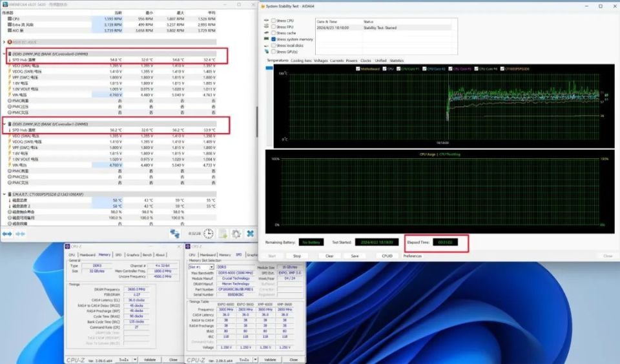Click the thermometer icon on first SPD Hub row
Image resolution: width=620 pixels, height=364 pixels.
pos(10,59)
